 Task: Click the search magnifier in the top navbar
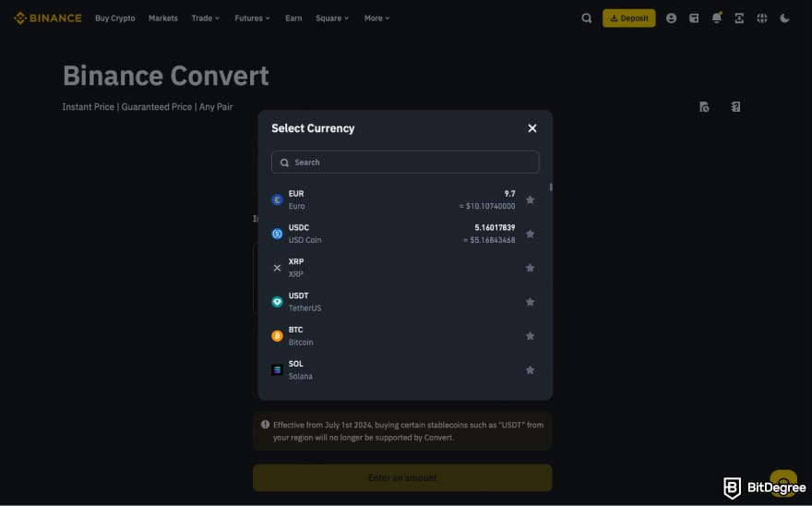(x=587, y=18)
